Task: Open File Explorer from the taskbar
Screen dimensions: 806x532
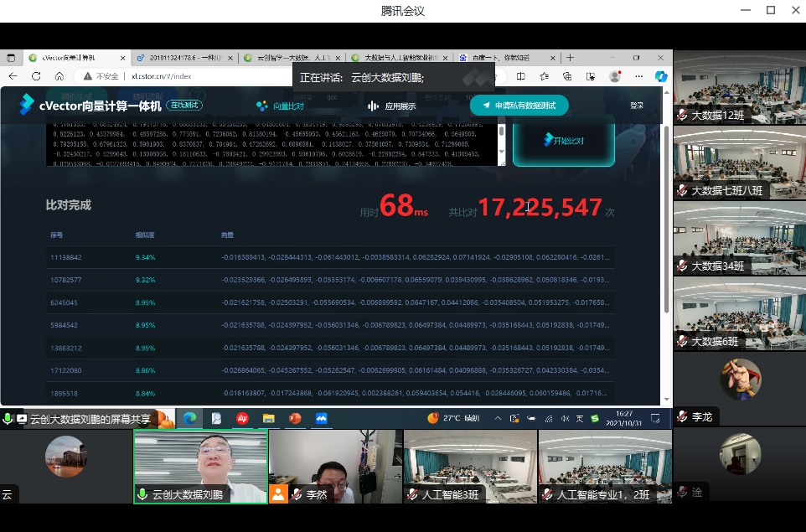Action: tap(268, 418)
